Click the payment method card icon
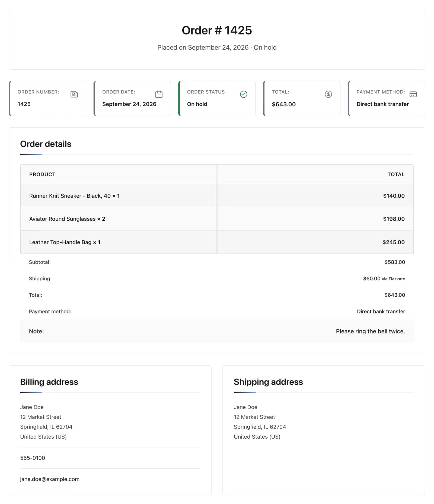 (413, 94)
